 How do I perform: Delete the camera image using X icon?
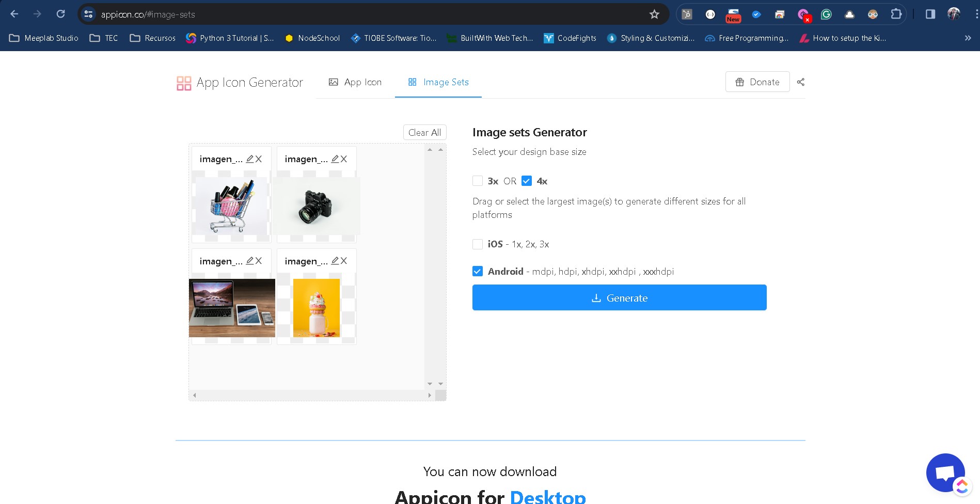[x=344, y=159]
